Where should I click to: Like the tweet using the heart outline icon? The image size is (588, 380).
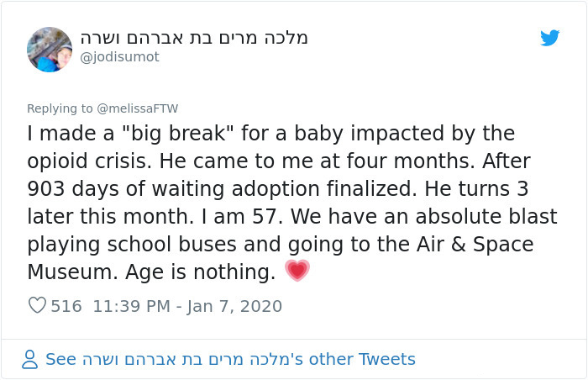coord(37,306)
